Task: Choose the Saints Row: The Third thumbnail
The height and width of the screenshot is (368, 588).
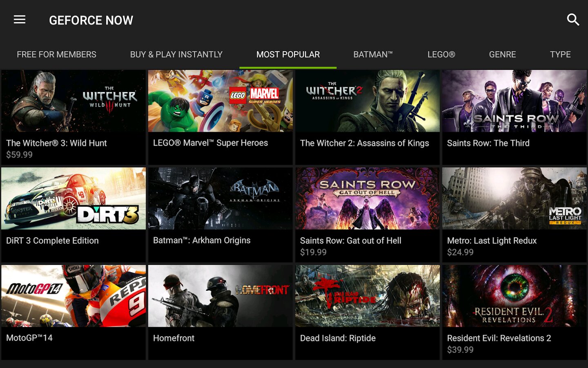Action: [x=514, y=101]
